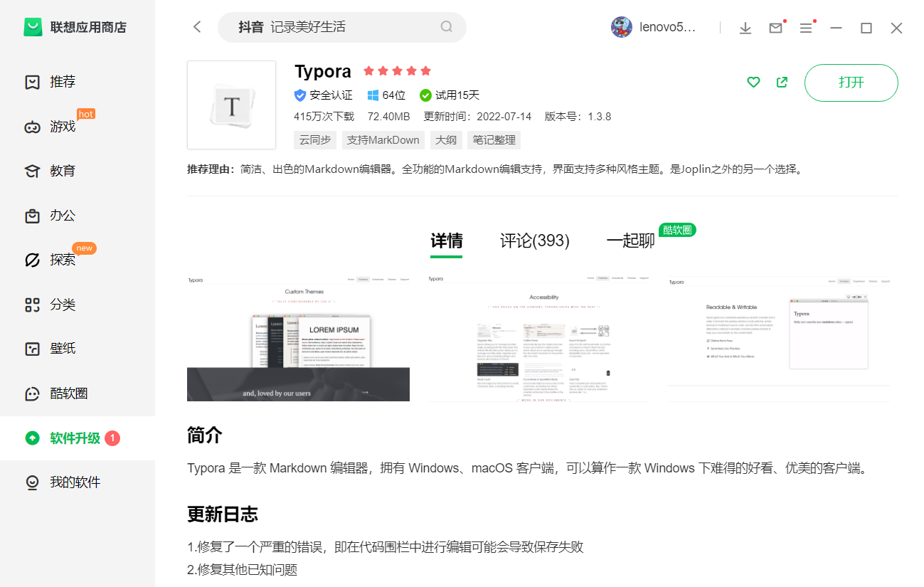
Task: Click the 72.40MB size text
Action: coord(388,117)
